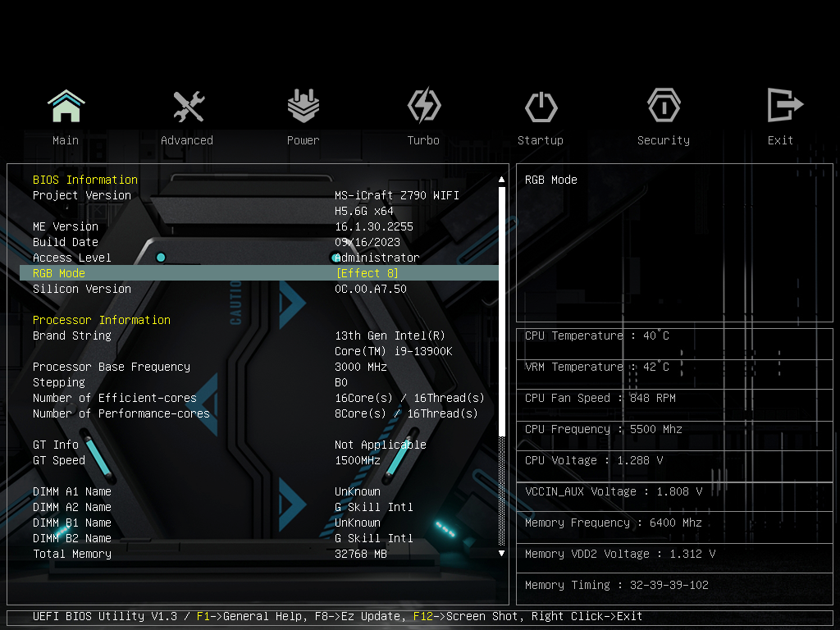840x630 pixels.
Task: Click F8 Ez Update in footer
Action: coord(358,616)
